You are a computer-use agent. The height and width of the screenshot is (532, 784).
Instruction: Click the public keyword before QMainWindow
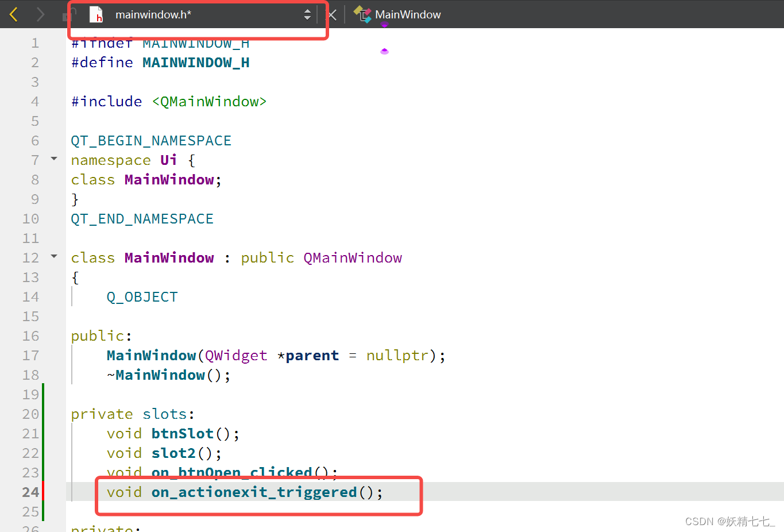coord(268,258)
